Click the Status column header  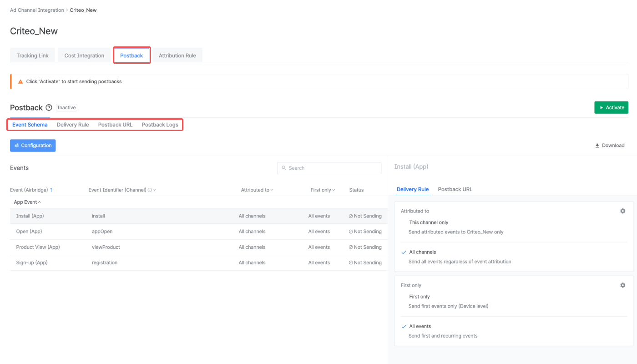pos(356,190)
